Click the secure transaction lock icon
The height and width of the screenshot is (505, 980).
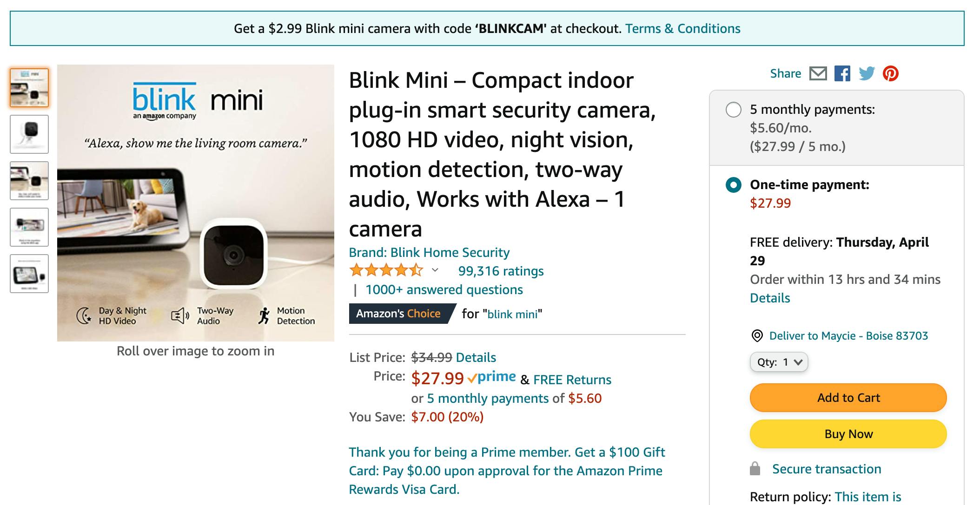click(755, 469)
